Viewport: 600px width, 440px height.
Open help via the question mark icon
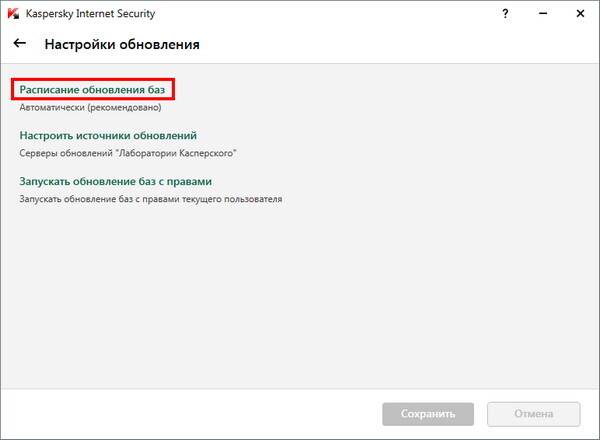pyautogui.click(x=505, y=14)
